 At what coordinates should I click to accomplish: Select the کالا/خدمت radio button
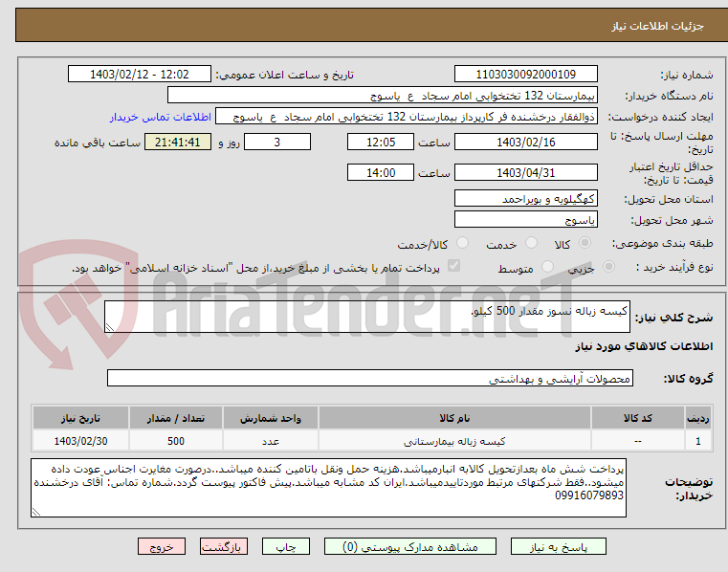(x=462, y=243)
